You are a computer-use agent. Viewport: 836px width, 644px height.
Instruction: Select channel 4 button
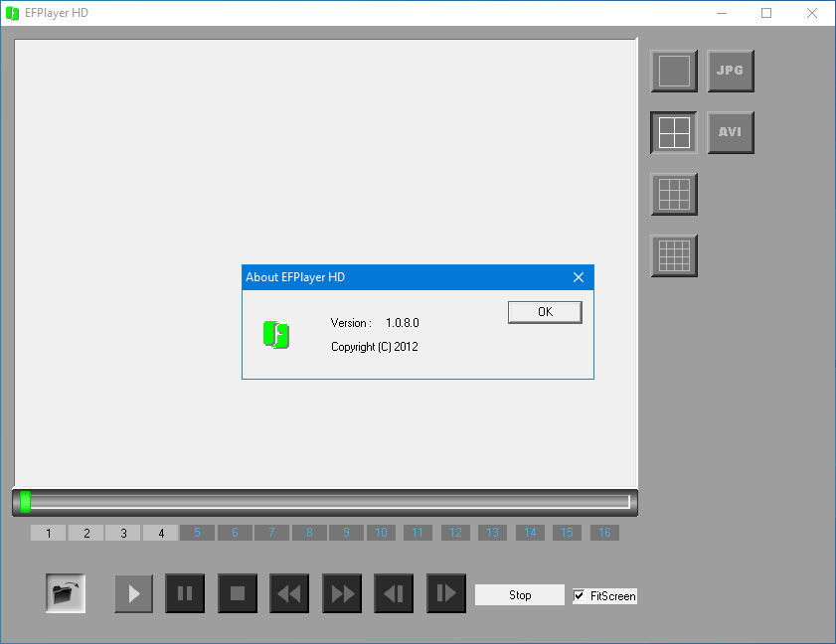tap(161, 533)
